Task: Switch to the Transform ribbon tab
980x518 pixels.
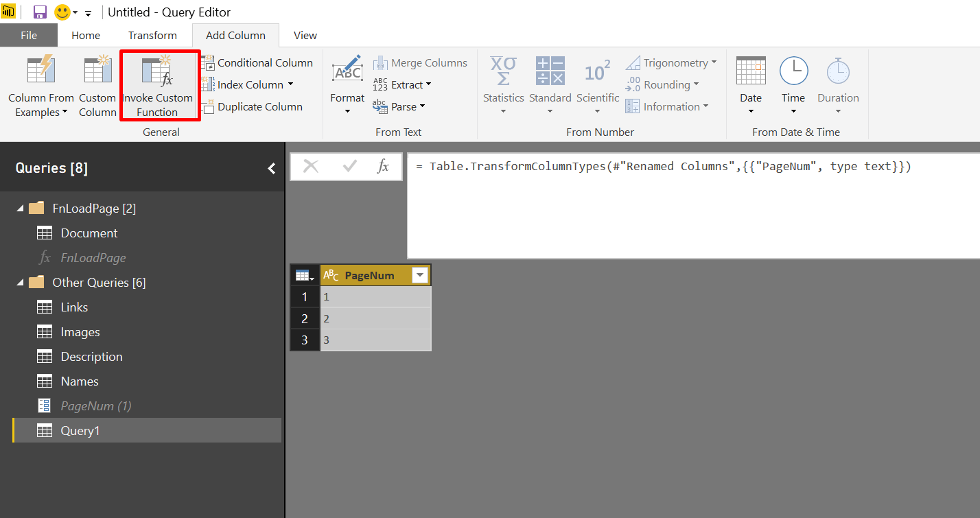Action: tap(152, 36)
